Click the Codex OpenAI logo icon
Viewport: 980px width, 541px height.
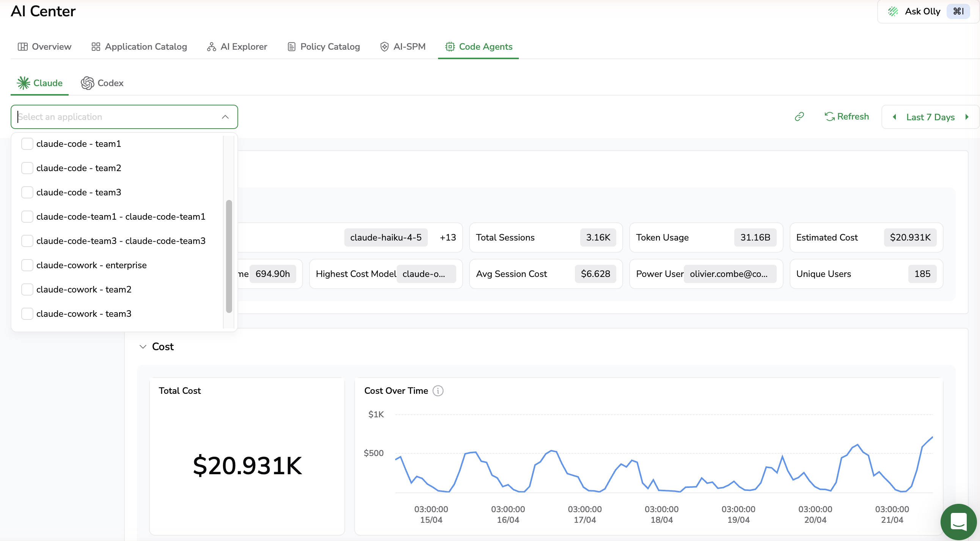tap(87, 83)
